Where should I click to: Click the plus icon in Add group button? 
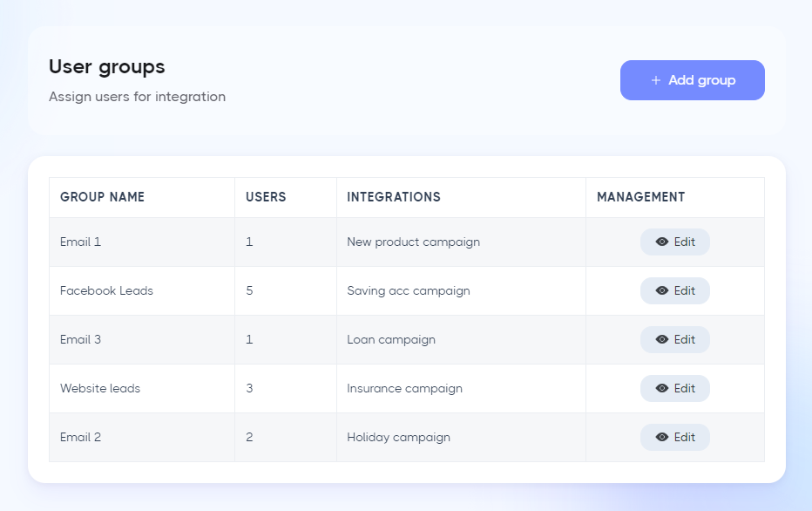click(655, 80)
